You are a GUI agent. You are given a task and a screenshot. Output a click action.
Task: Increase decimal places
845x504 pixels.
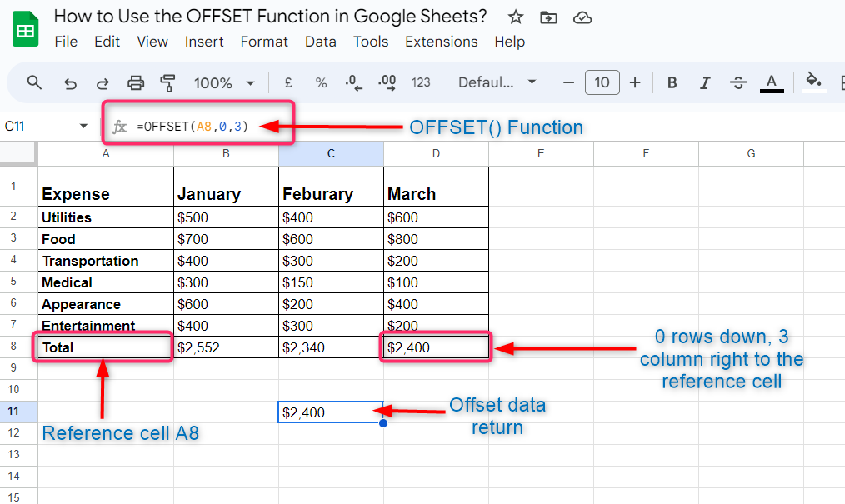point(386,82)
